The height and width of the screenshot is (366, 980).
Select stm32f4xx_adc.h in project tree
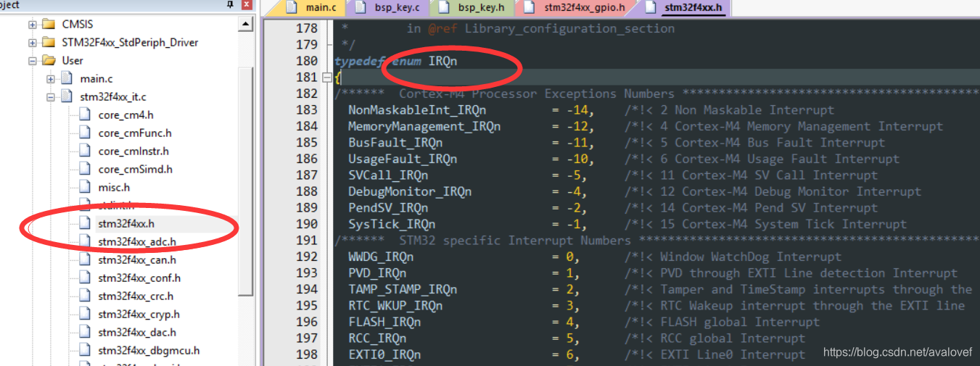point(137,242)
